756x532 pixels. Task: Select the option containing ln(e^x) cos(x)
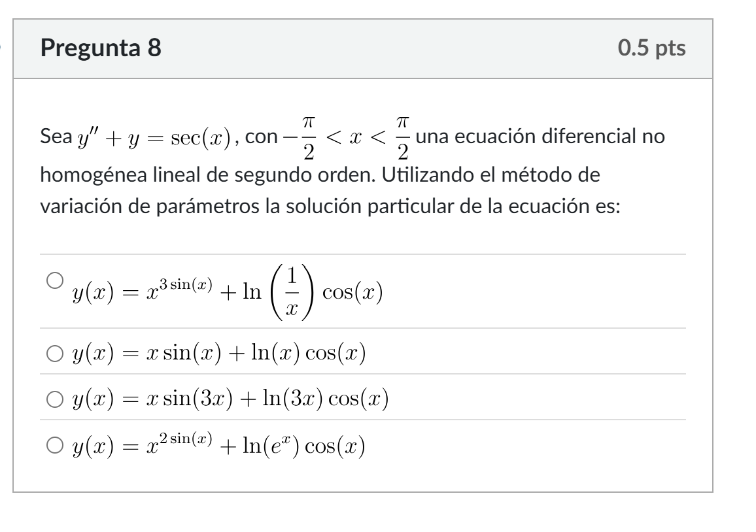tap(55, 445)
